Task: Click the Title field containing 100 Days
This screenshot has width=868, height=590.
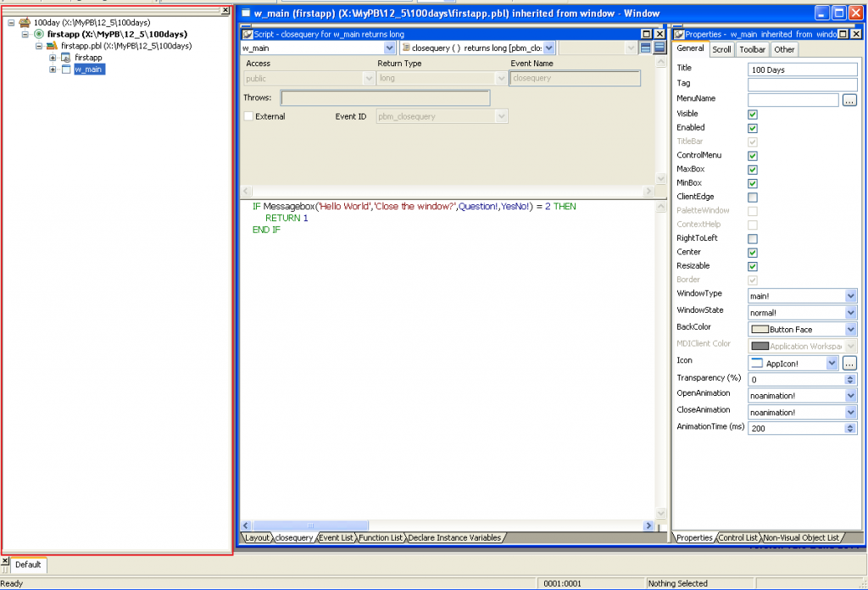Action: tap(802, 70)
